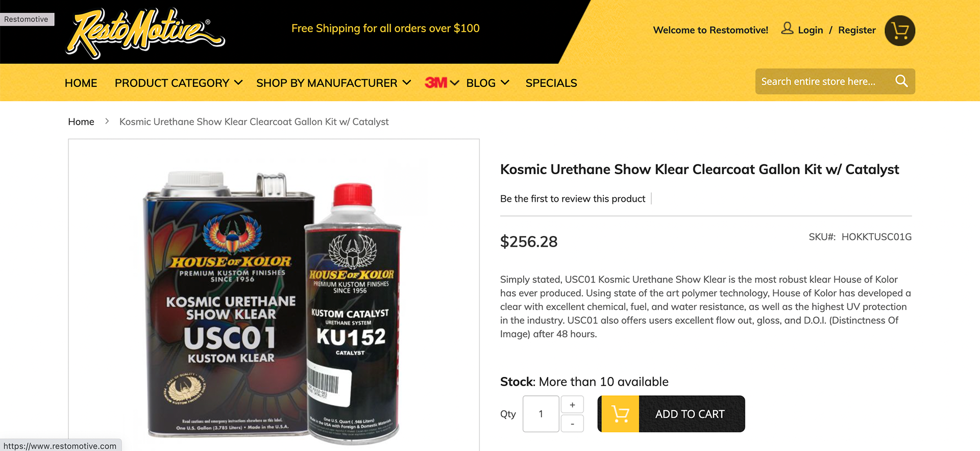Image resolution: width=980 pixels, height=451 pixels.
Task: Click the Register link
Action: coord(857,30)
